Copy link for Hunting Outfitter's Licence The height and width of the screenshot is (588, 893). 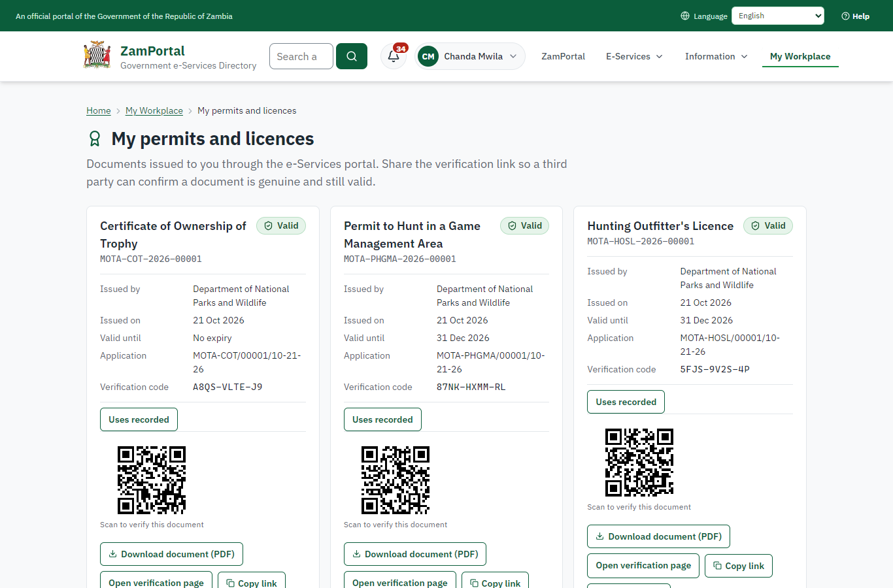739,566
